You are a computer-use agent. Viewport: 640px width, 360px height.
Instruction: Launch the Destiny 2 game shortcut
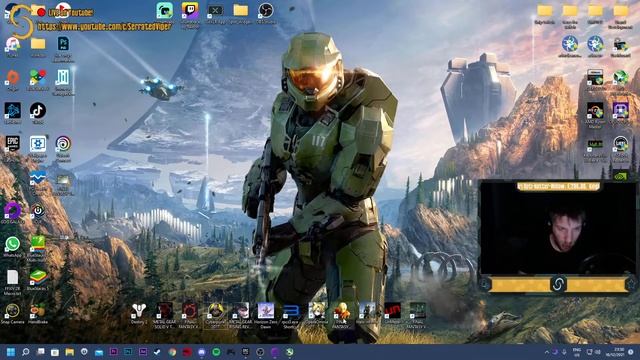pyautogui.click(x=139, y=311)
